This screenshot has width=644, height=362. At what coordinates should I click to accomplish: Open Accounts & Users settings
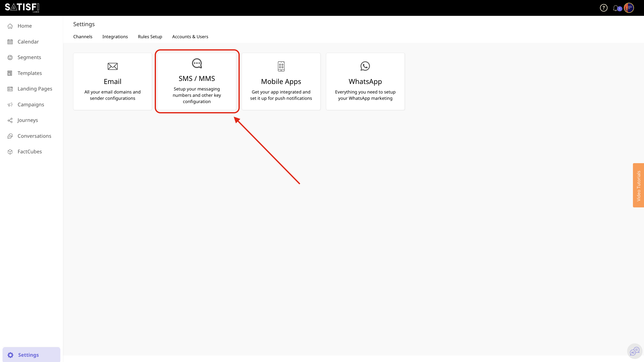190,37
